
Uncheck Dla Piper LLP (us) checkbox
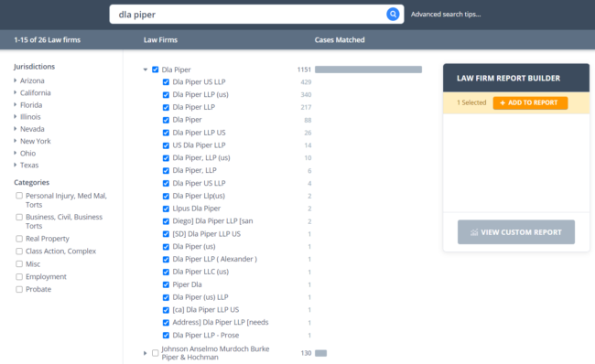[166, 95]
